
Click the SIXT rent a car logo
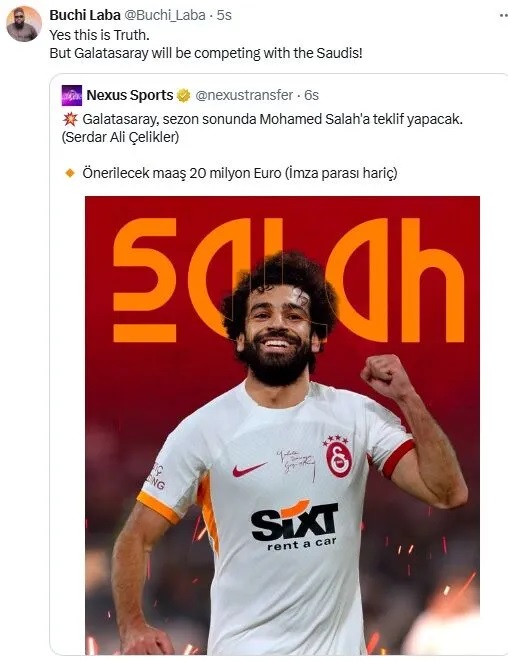click(x=295, y=525)
